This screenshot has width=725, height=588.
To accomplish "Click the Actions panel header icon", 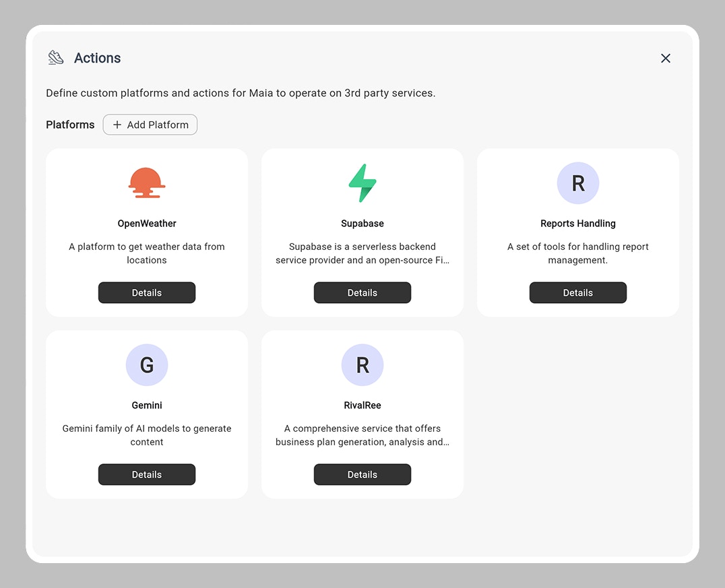I will [x=55, y=58].
